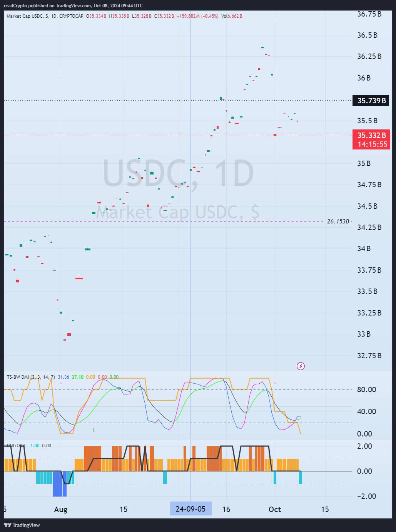Image resolution: width=396 pixels, height=532 pixels.
Task: Click the 31.36 blue indicator value
Action: [63, 377]
